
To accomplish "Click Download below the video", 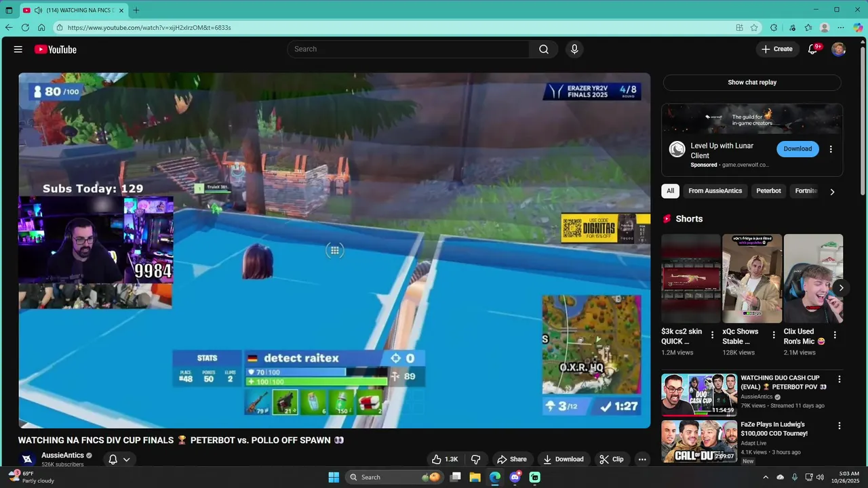I will pos(563,460).
